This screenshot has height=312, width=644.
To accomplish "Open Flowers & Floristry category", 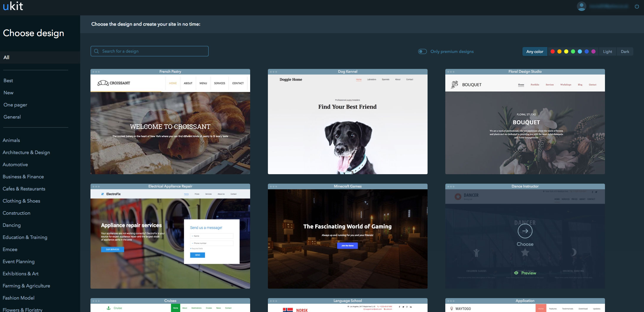I will tap(22, 310).
